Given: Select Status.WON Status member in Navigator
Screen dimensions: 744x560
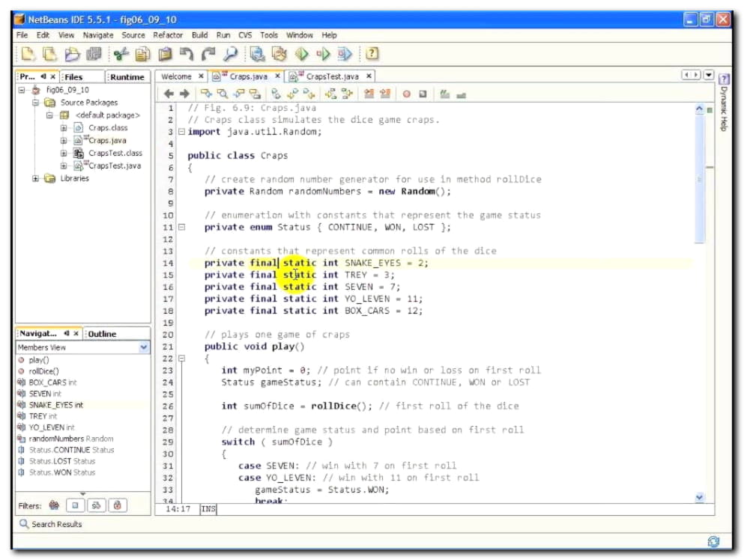Looking at the screenshot, I should point(62,472).
